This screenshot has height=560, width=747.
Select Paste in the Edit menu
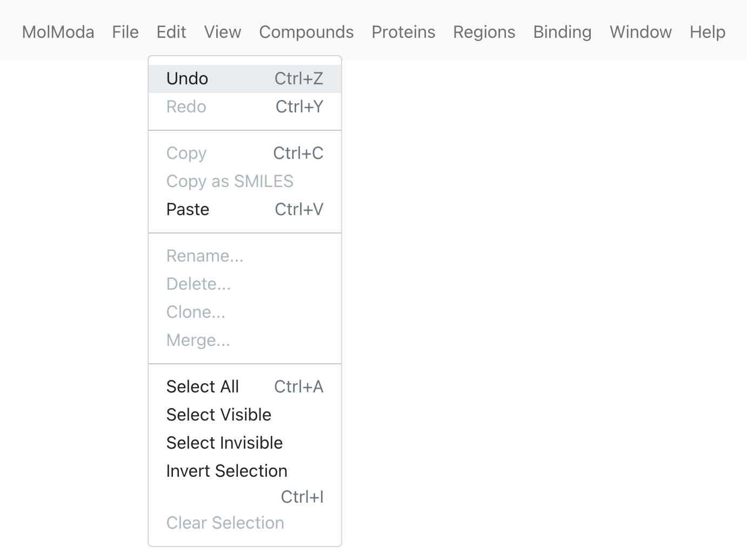(245, 210)
